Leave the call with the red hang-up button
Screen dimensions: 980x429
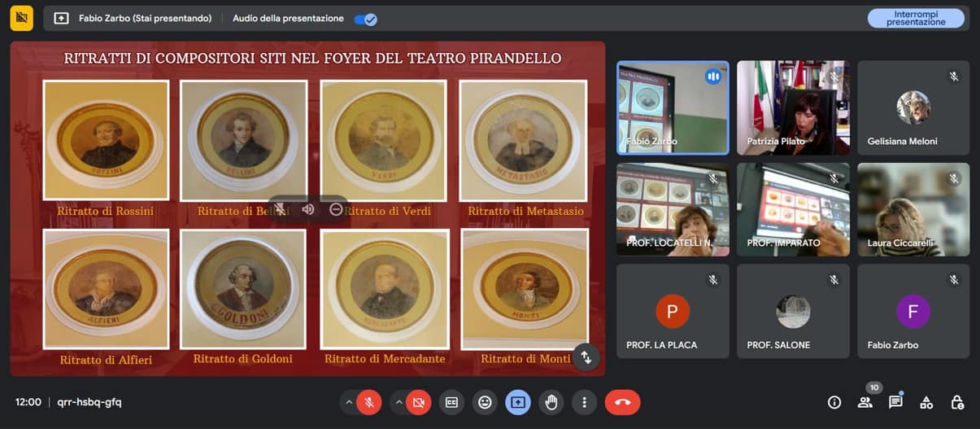(622, 402)
